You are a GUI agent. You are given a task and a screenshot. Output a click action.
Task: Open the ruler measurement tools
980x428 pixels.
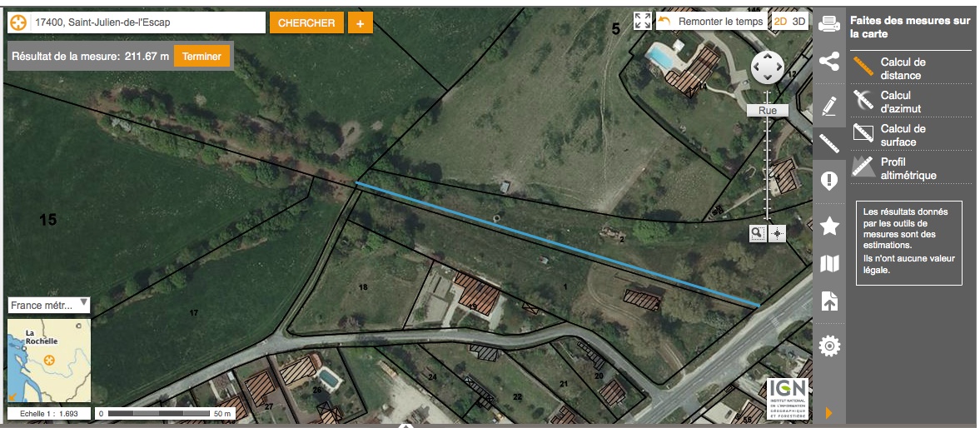[828, 144]
